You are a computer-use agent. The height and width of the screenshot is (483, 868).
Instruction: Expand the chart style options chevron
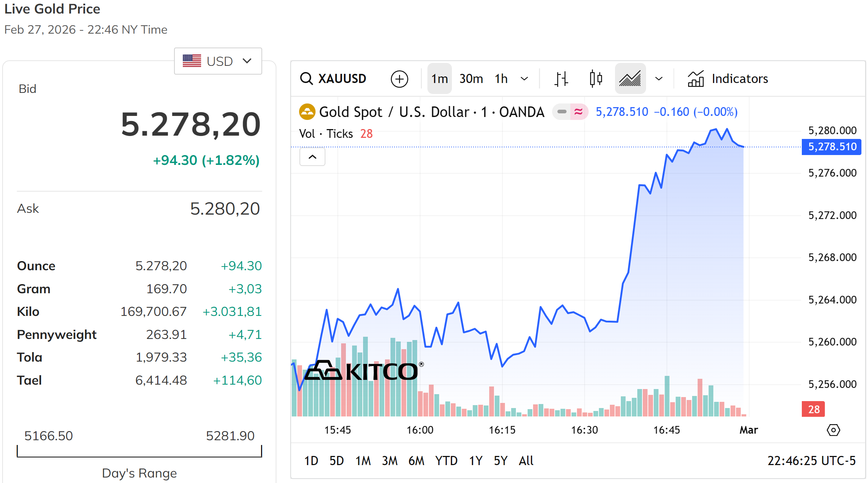coord(659,79)
